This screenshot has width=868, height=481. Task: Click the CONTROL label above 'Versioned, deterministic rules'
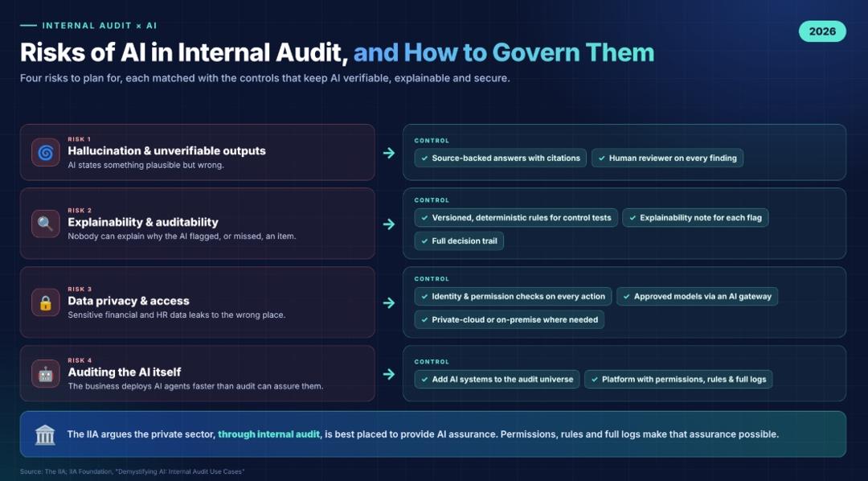pyautogui.click(x=432, y=200)
